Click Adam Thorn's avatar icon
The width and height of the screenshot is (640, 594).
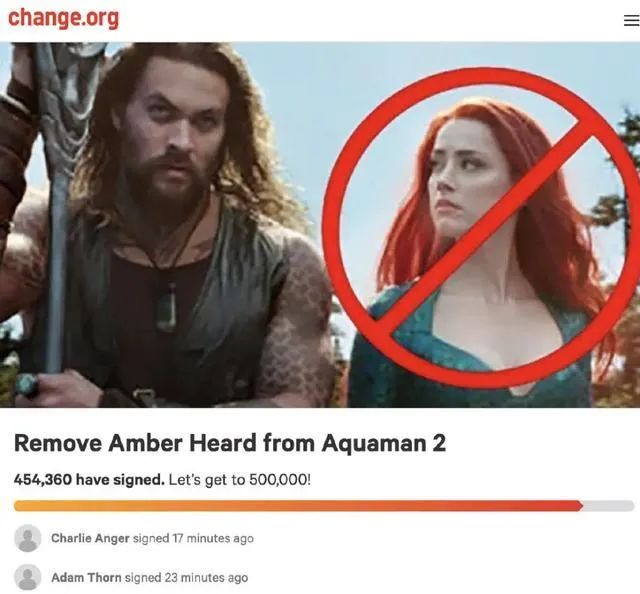(28, 578)
